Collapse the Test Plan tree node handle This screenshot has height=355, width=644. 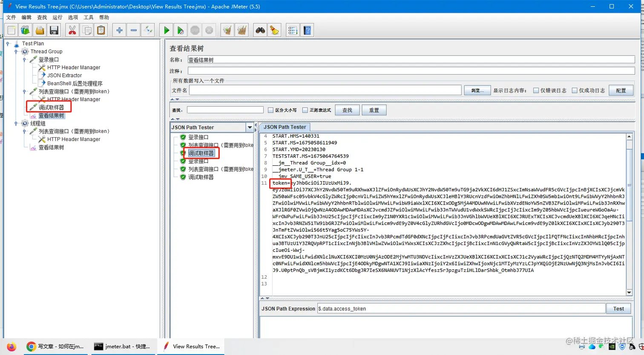8,43
